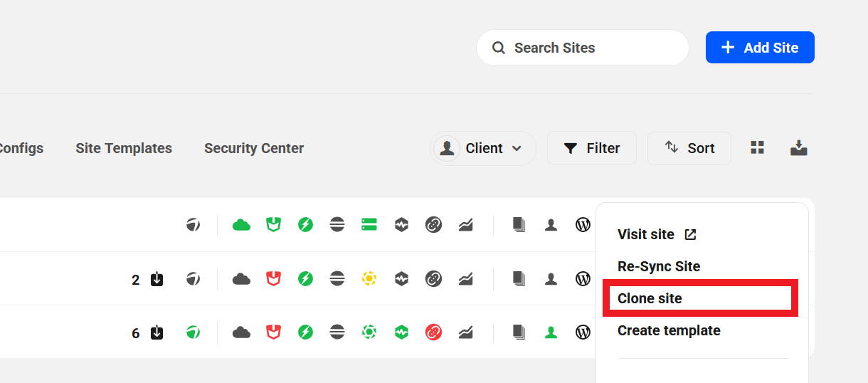Click the update icon beside number 6
868x383 pixels.
[x=157, y=332]
